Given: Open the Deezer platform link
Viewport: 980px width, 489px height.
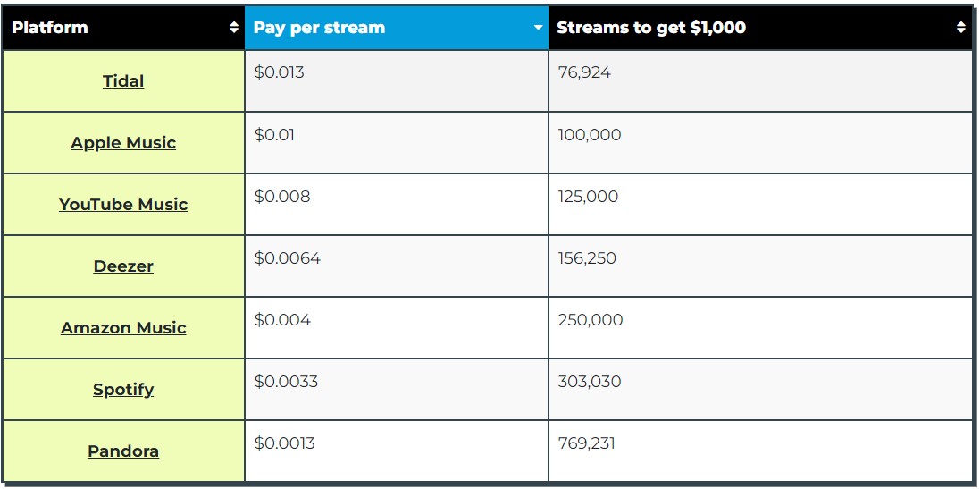Looking at the screenshot, I should pyautogui.click(x=123, y=266).
